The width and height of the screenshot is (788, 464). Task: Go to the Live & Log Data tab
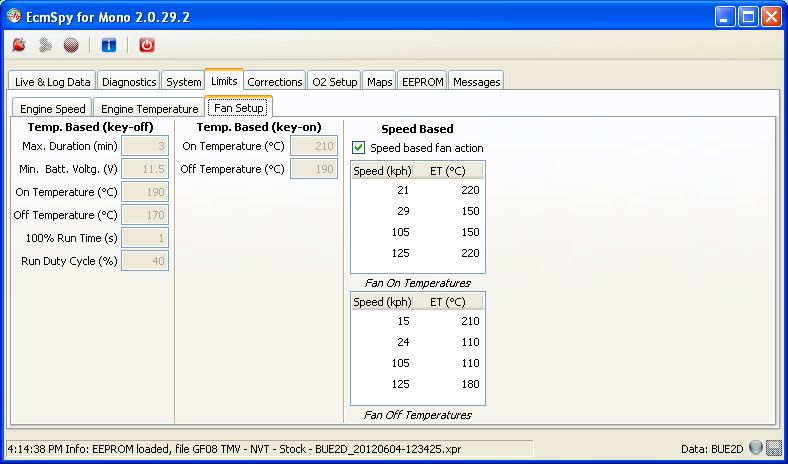pyautogui.click(x=52, y=82)
